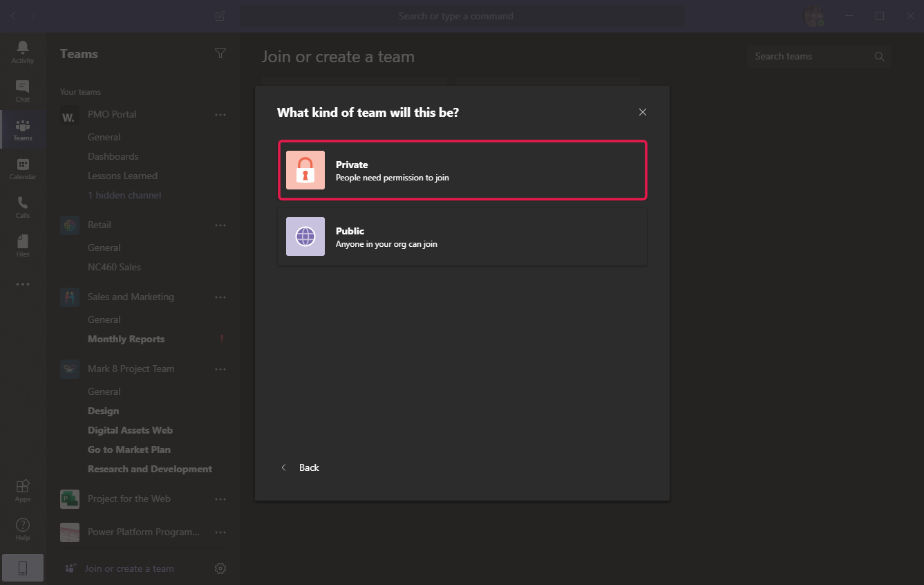The height and width of the screenshot is (585, 924).
Task: Click the Mark 8 Project Team avatar
Action: [x=69, y=369]
